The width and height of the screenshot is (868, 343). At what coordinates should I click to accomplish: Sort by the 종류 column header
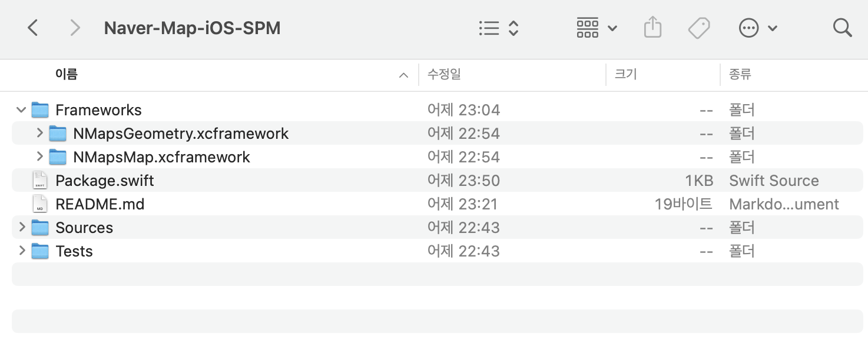740,74
